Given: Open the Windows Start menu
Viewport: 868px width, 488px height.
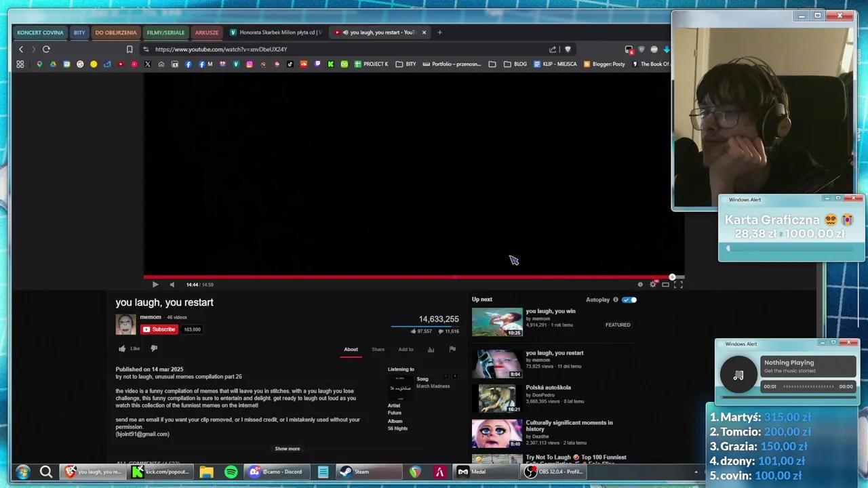Looking at the screenshot, I should (x=23, y=472).
